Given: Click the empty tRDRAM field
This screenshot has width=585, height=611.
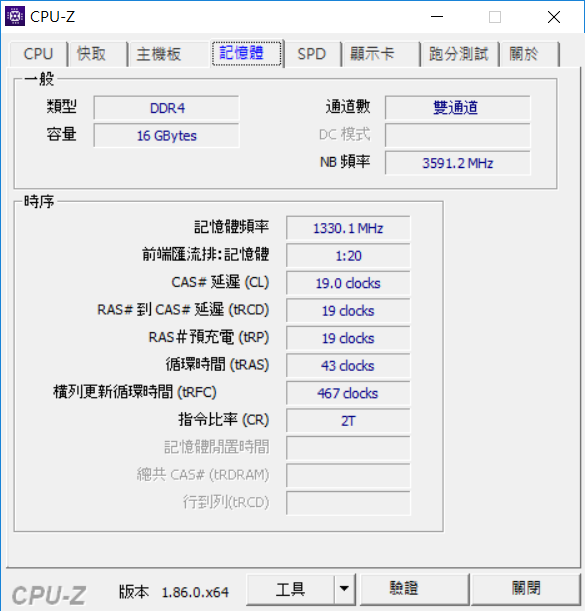Looking at the screenshot, I should click(348, 476).
